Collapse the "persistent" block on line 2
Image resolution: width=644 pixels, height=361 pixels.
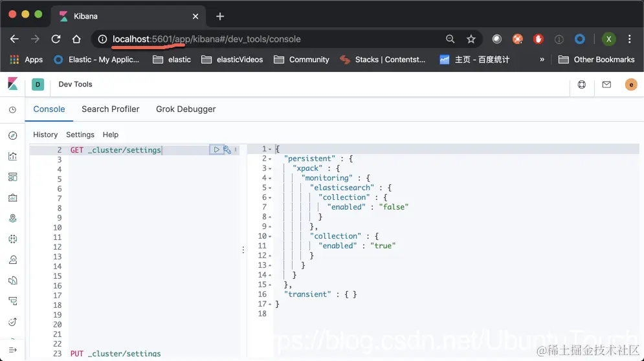(x=270, y=159)
